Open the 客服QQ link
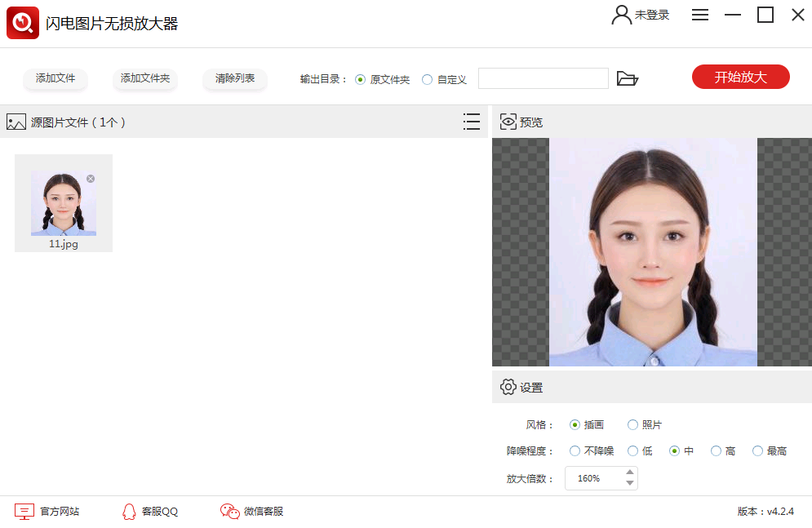Image resolution: width=812 pixels, height=528 pixels. (x=160, y=512)
